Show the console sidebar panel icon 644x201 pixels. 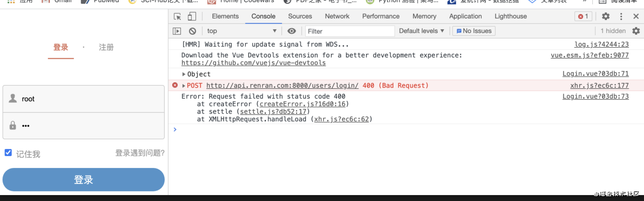[177, 31]
